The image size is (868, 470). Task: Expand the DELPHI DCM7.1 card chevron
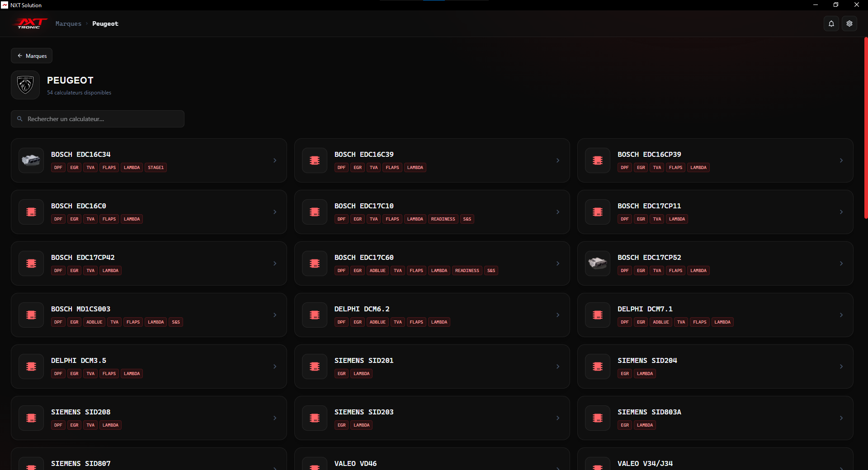coord(841,315)
